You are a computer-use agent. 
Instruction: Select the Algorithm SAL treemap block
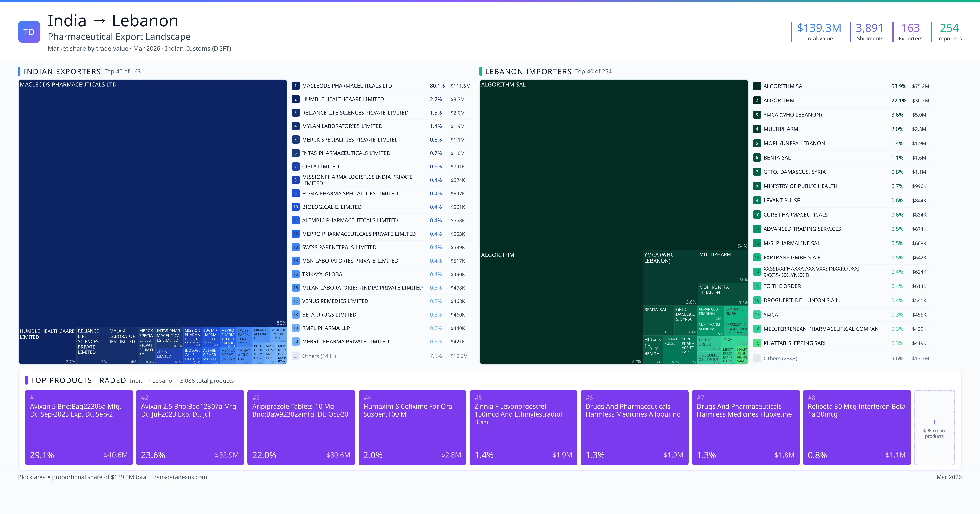(x=613, y=163)
